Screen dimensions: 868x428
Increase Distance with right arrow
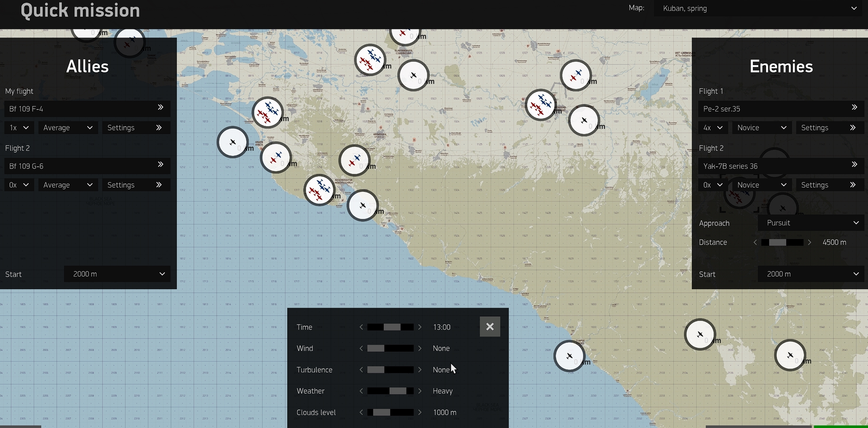[x=810, y=242]
